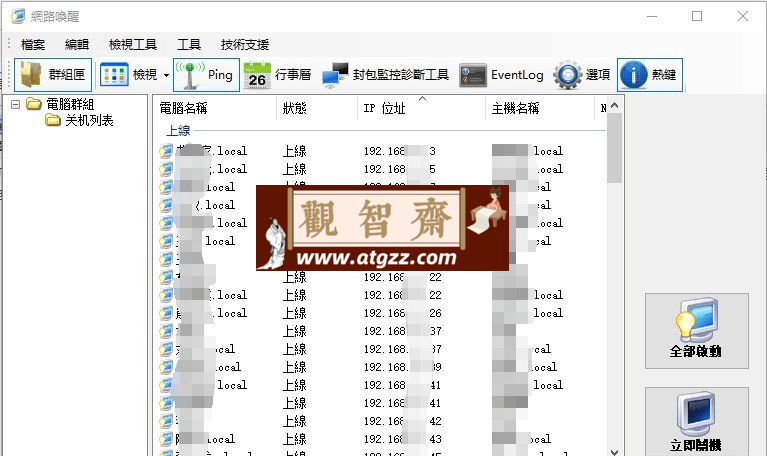Click 全部啟動 wake all button
The height and width of the screenshot is (456, 767).
click(697, 331)
